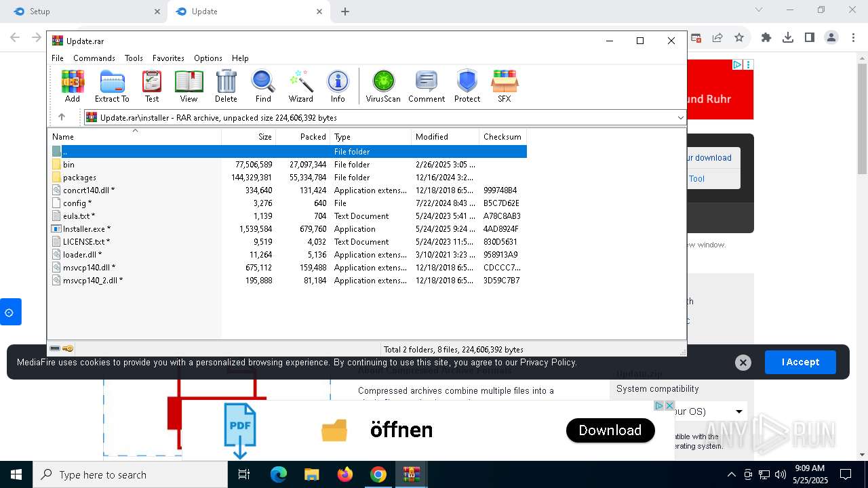Click the Extract To toolbar icon
The height and width of the screenshot is (488, 868).
tap(112, 86)
